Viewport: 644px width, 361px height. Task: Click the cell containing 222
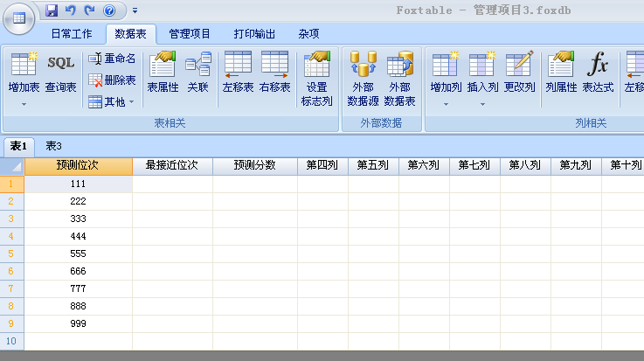pyautogui.click(x=78, y=201)
